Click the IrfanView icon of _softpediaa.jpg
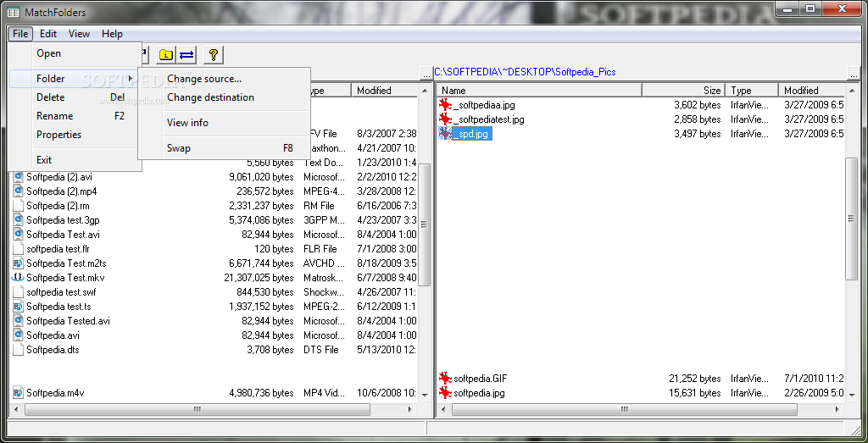This screenshot has height=443, width=868. click(x=445, y=104)
